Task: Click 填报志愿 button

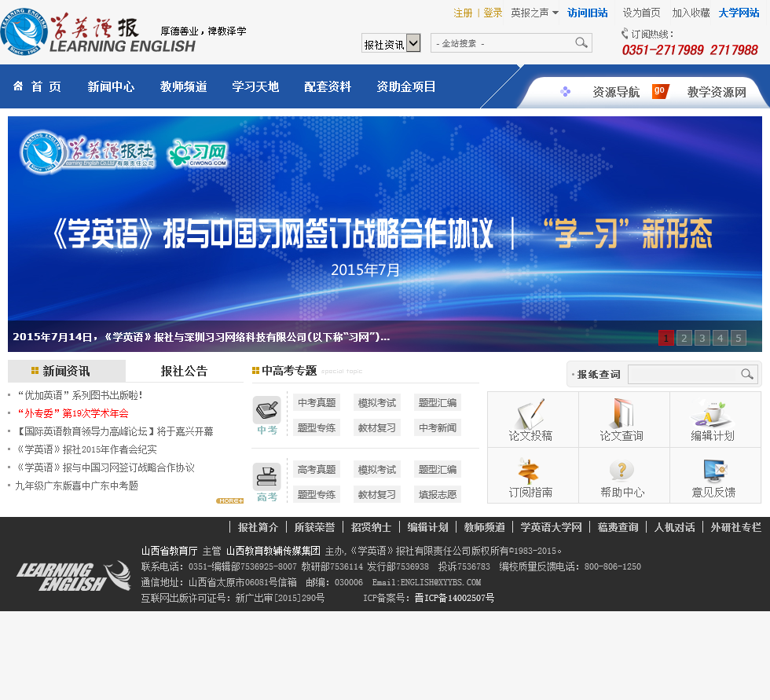Action: [438, 494]
